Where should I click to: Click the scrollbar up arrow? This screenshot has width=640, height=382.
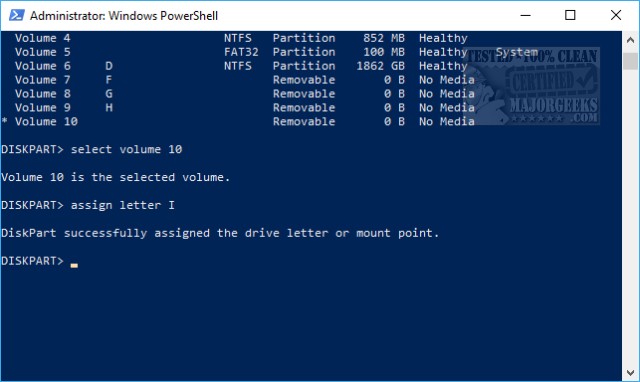[x=631, y=40]
